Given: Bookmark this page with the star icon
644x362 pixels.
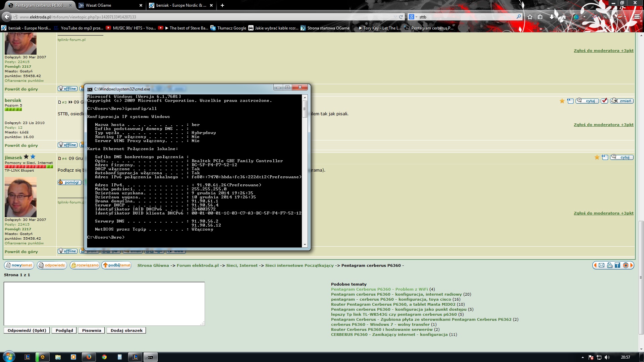Looking at the screenshot, I should (530, 17).
